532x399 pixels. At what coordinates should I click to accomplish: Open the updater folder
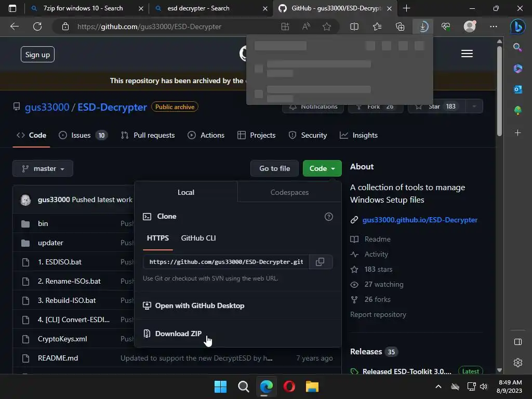50,243
